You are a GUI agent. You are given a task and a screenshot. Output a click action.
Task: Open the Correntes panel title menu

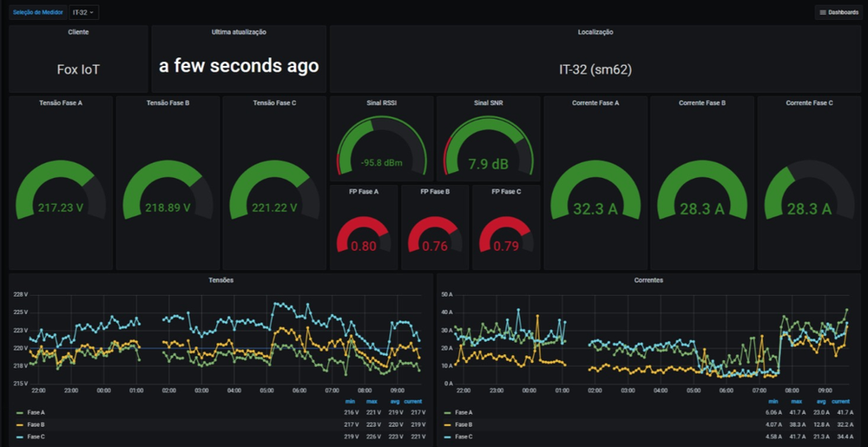[x=648, y=280]
